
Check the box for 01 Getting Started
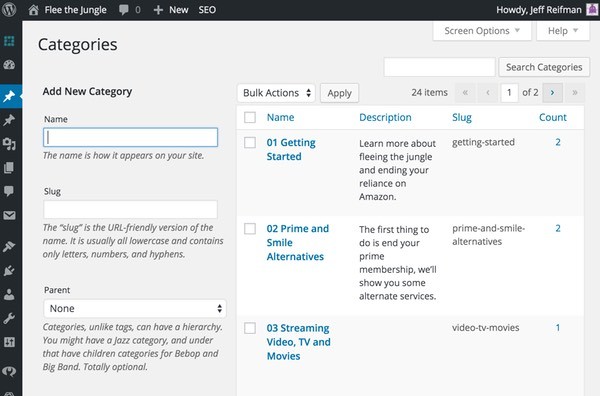click(x=250, y=143)
